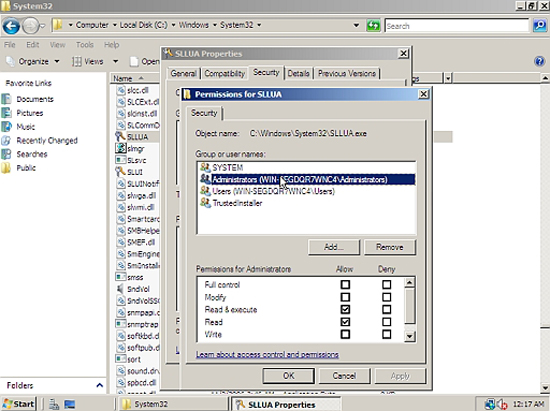Image resolution: width=550 pixels, height=411 pixels.
Task: Open Learn about access control link
Action: pos(267,354)
